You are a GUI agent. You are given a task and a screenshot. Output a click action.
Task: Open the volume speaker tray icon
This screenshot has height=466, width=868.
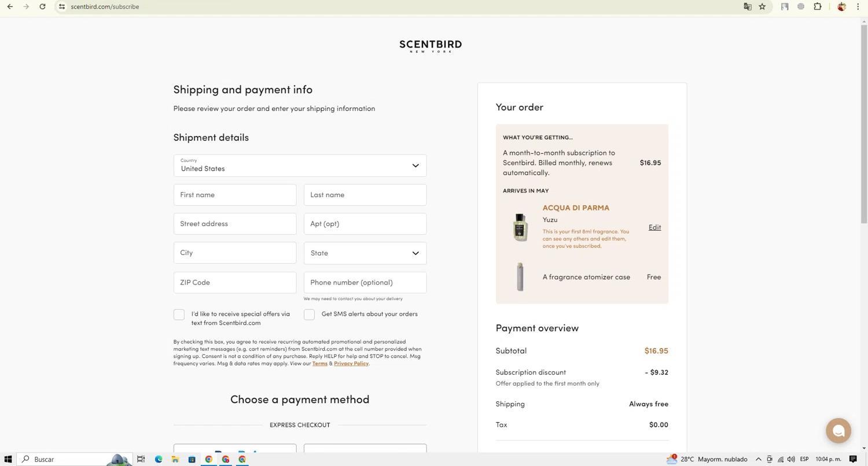(791, 459)
